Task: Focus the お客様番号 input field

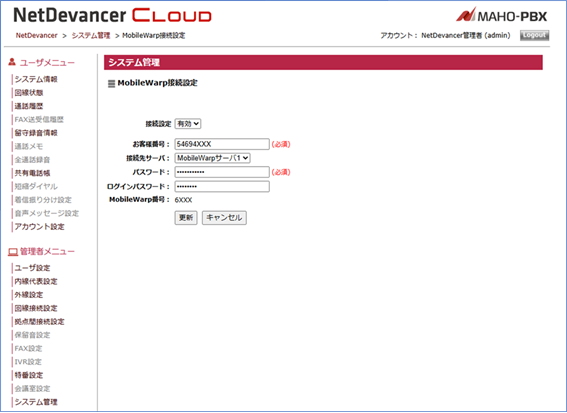Action: coord(222,144)
